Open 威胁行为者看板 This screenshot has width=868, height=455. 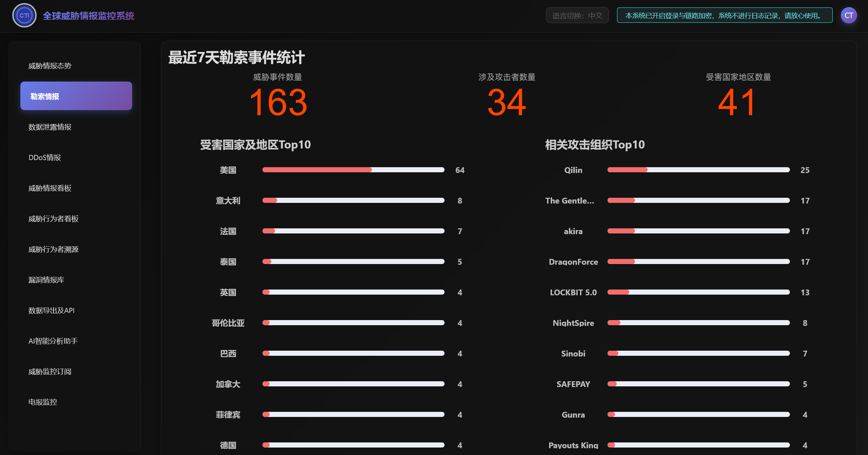[x=53, y=218]
